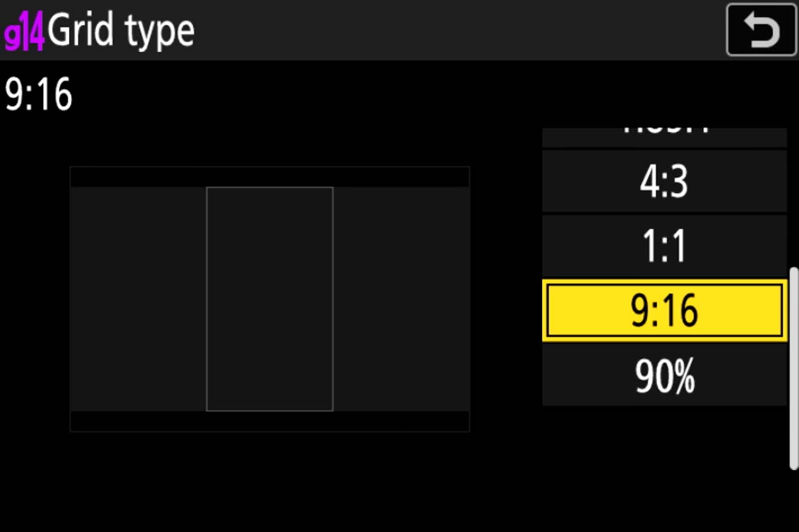The height and width of the screenshot is (532, 799).
Task: Click header bar space left of back button
Action: tap(457, 30)
